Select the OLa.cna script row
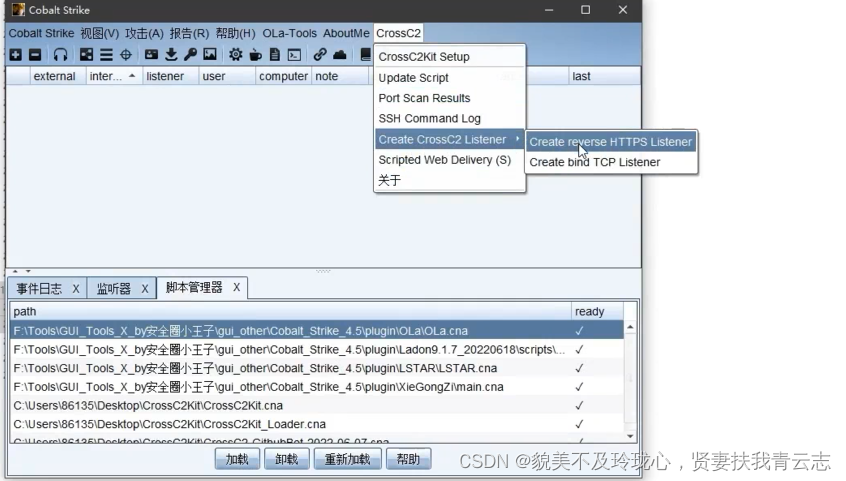This screenshot has height=481, width=846. click(x=317, y=331)
